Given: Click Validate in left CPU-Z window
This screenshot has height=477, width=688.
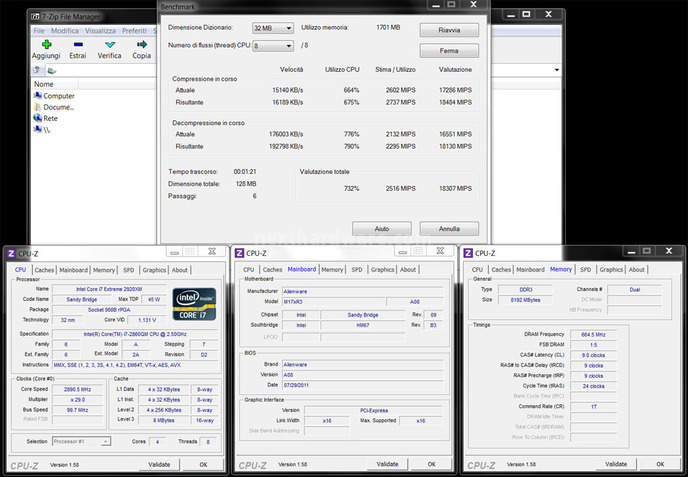Looking at the screenshot, I should point(159,464).
